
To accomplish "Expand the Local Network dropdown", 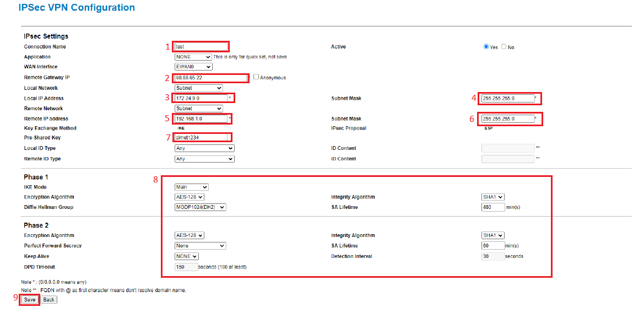I will tap(198, 88).
